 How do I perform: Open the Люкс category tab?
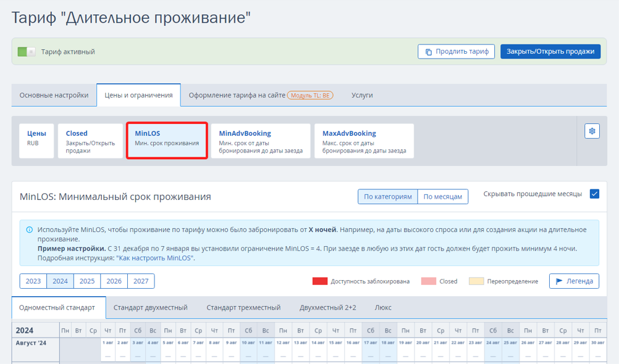383,308
